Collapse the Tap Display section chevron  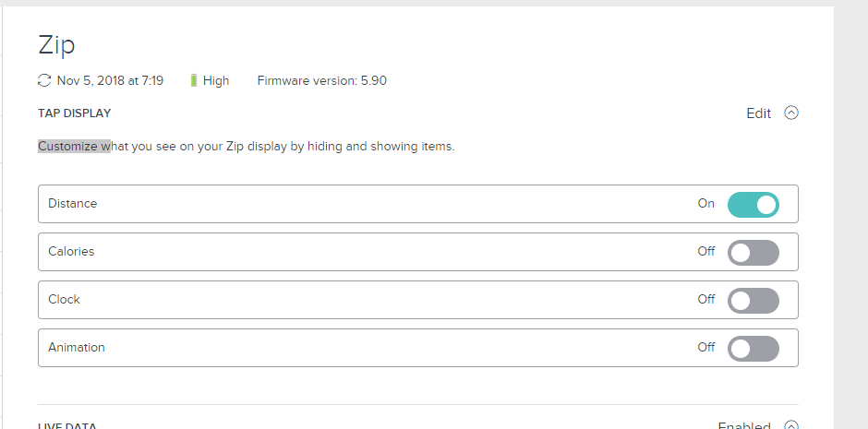[x=790, y=113]
